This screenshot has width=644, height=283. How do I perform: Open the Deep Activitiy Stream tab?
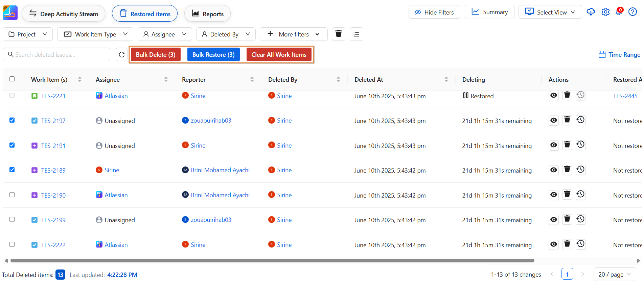[x=64, y=14]
